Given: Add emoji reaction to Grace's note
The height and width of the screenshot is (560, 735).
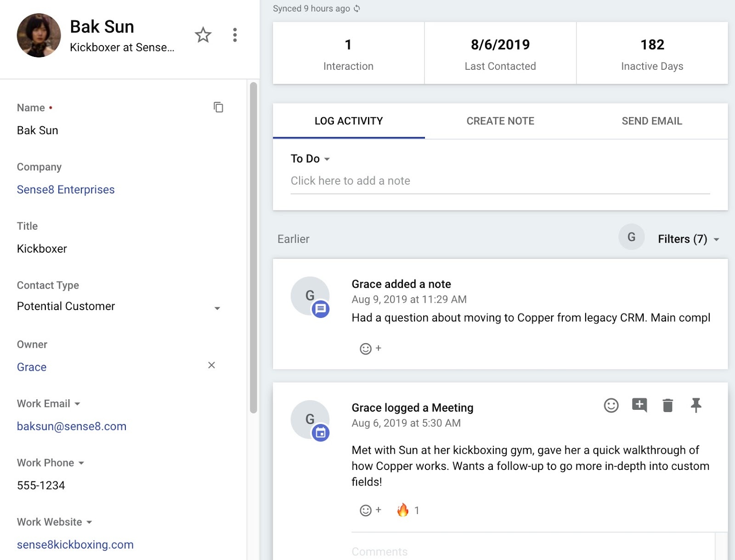Looking at the screenshot, I should 370,349.
